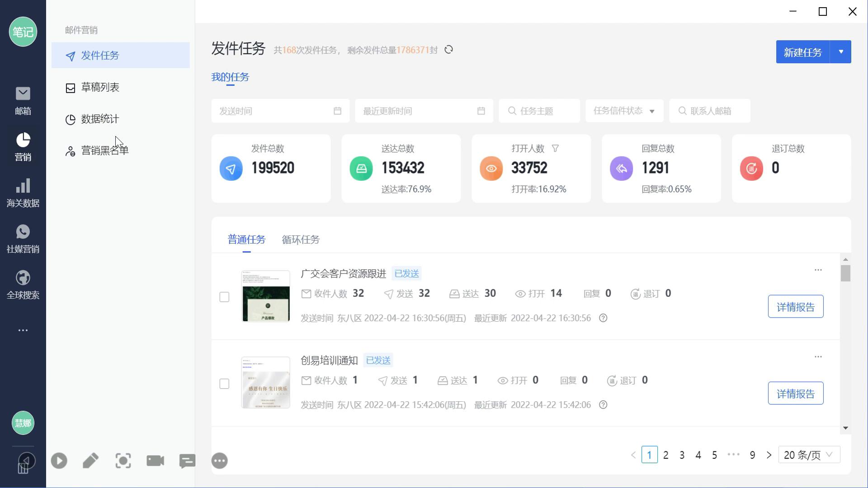Viewport: 868px width, 488px height.
Task: Open 社媒营销 social media marketing icon
Action: point(23,239)
